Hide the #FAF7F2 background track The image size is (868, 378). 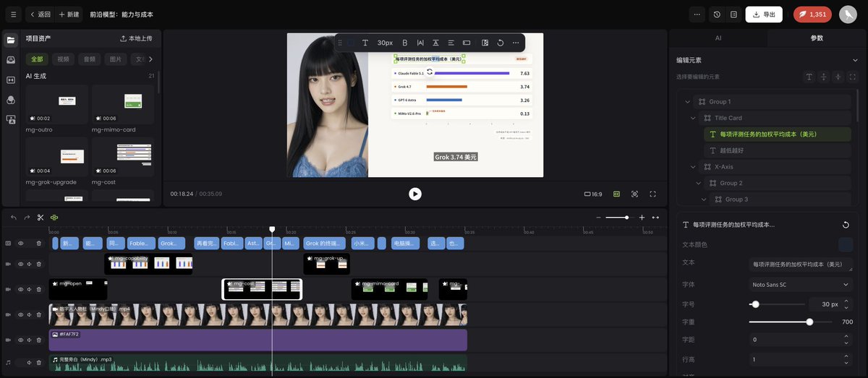20,340
